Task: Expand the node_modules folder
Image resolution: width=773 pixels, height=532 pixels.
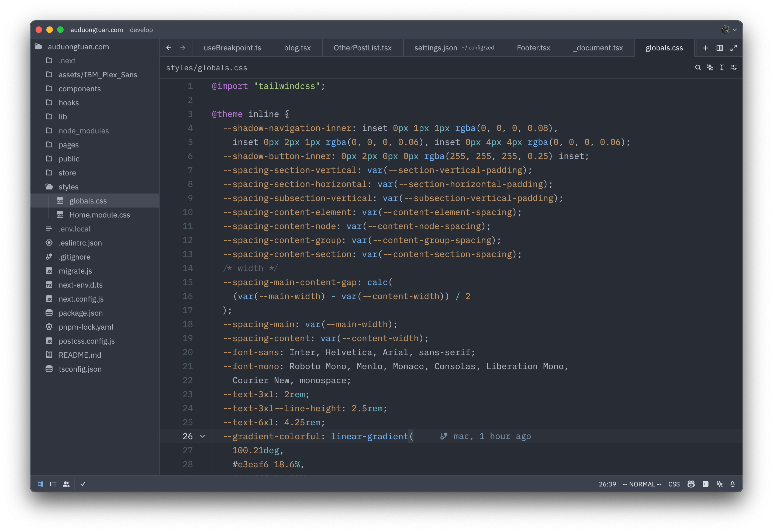Action: pos(95,131)
